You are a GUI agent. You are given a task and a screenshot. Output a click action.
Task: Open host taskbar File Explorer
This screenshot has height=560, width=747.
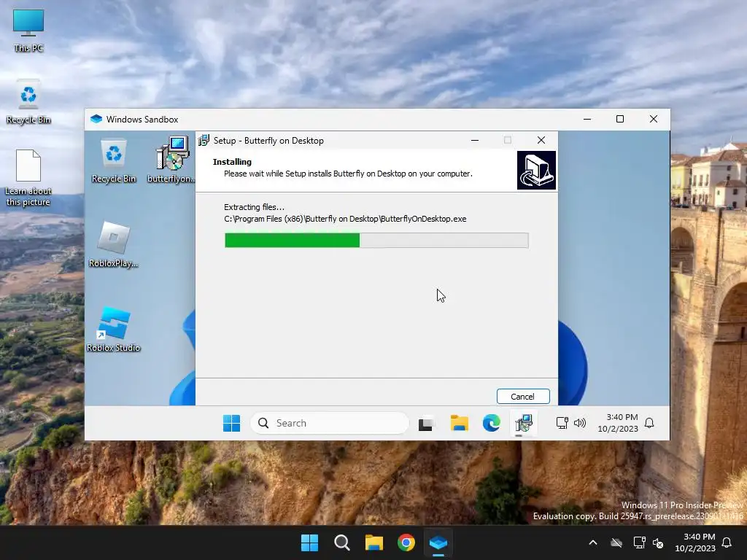tap(374, 542)
